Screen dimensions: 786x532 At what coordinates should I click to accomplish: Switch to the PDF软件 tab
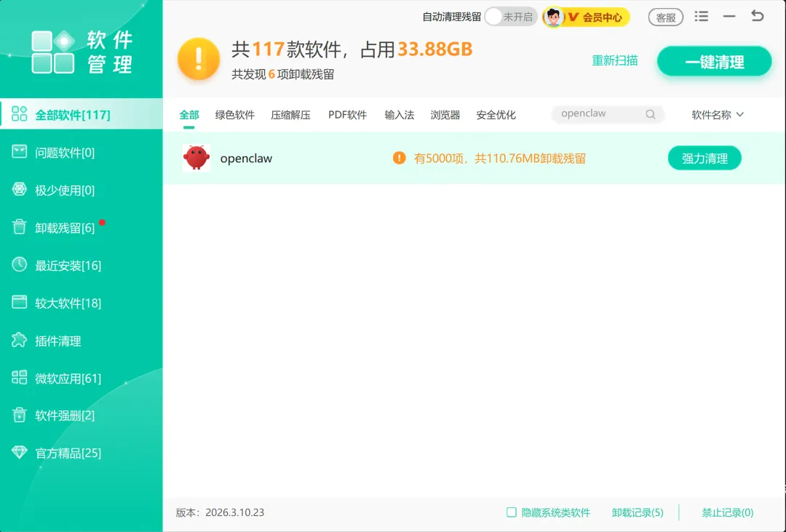coord(347,114)
